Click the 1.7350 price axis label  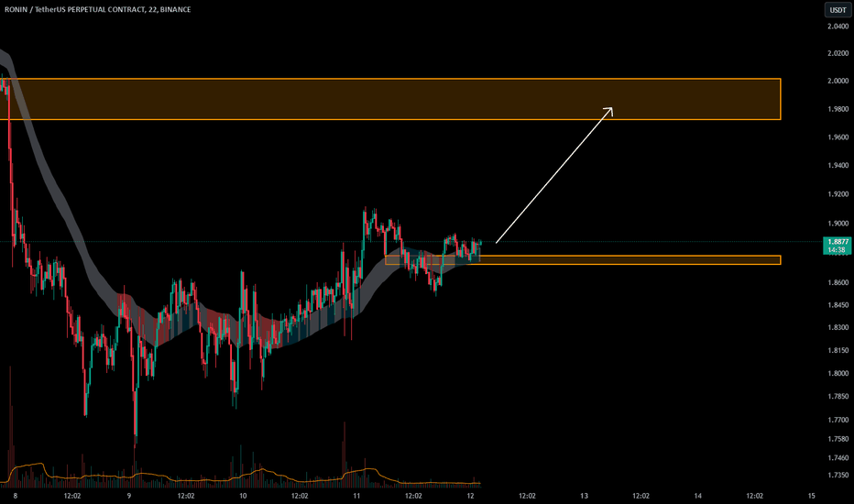tap(838, 476)
